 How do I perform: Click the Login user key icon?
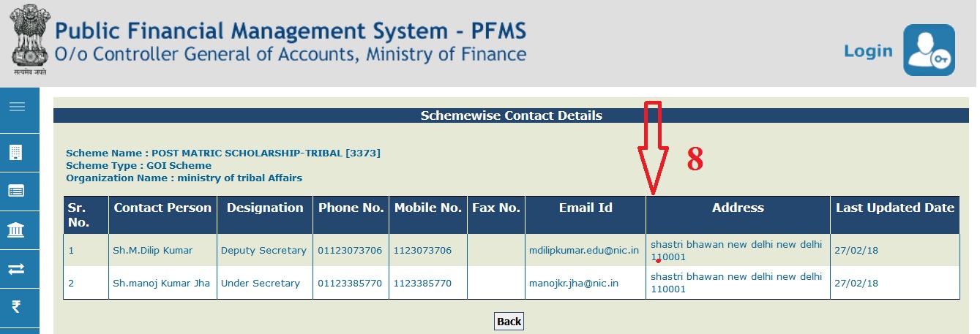(929, 50)
